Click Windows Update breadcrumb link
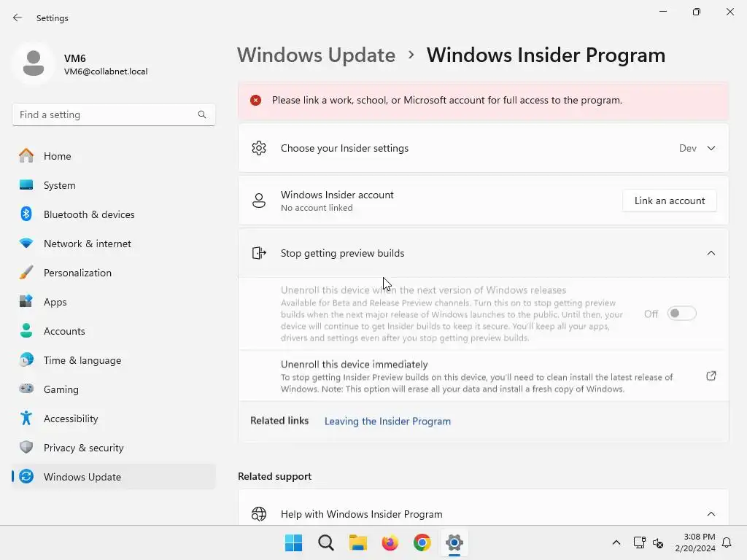Viewport: 747px width, 560px height. tap(317, 55)
